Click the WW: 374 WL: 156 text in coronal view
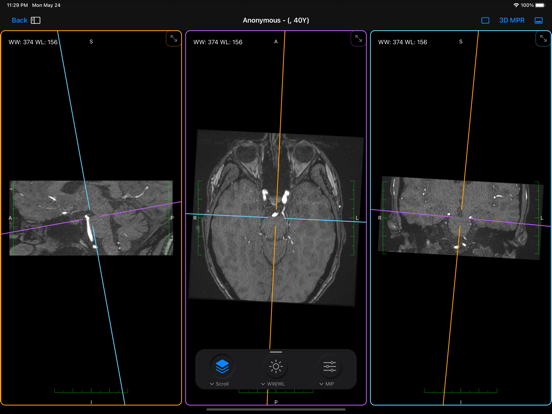 point(402,42)
